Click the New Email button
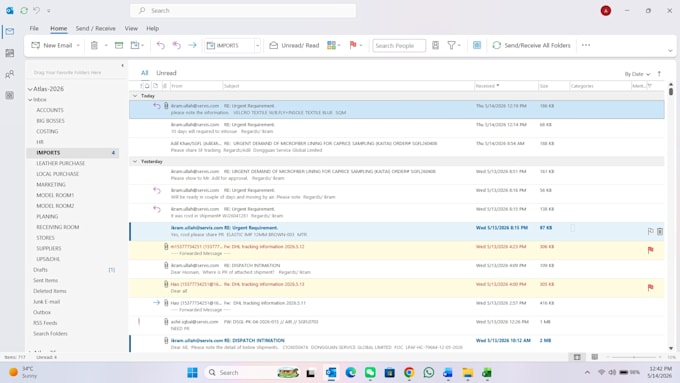Screen dimensions: 680x383 52,45
